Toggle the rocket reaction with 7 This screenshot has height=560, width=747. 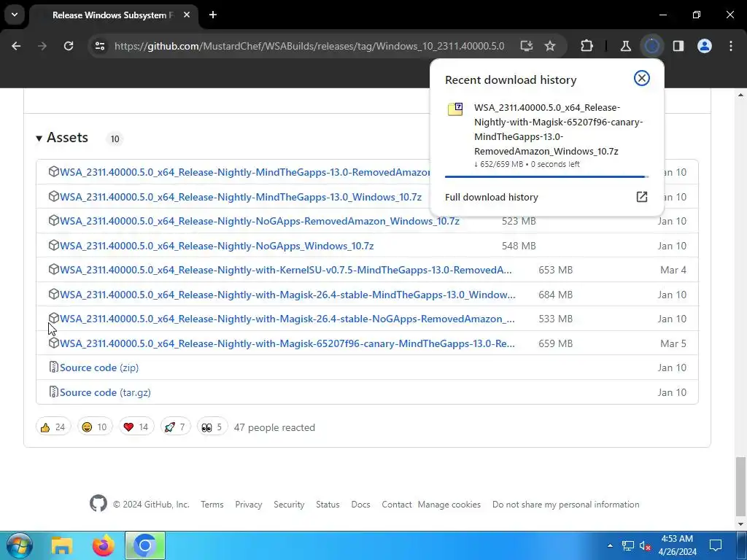pyautogui.click(x=175, y=427)
